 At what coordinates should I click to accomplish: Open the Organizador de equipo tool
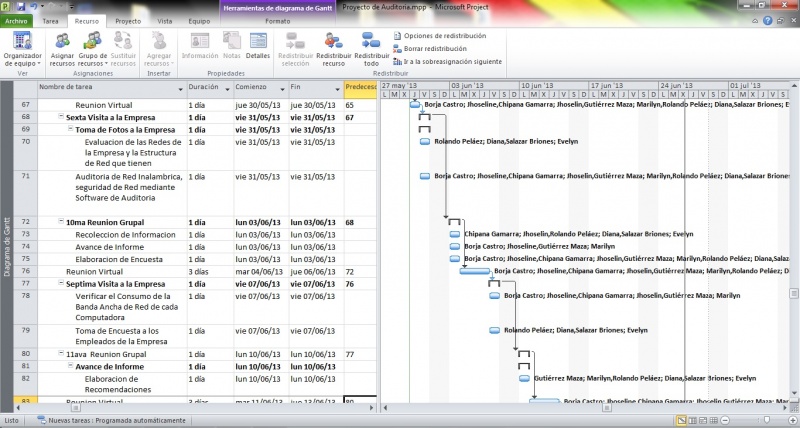[x=22, y=47]
